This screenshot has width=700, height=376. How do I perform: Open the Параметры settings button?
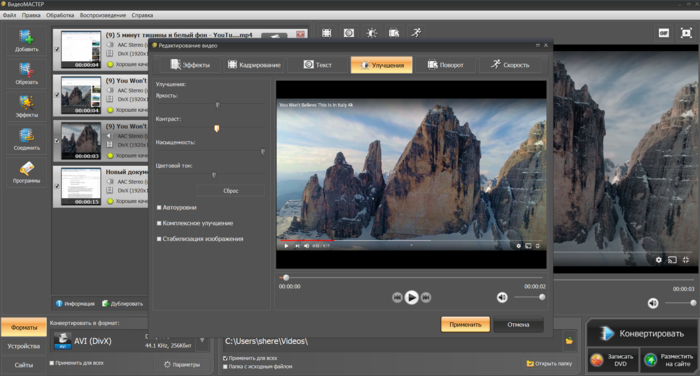point(182,364)
